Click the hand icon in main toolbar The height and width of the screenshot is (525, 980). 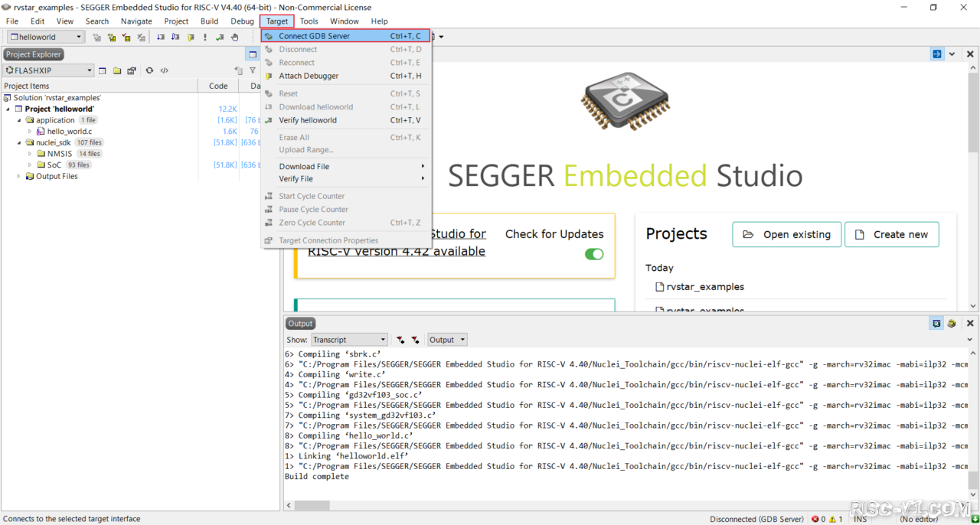click(235, 37)
